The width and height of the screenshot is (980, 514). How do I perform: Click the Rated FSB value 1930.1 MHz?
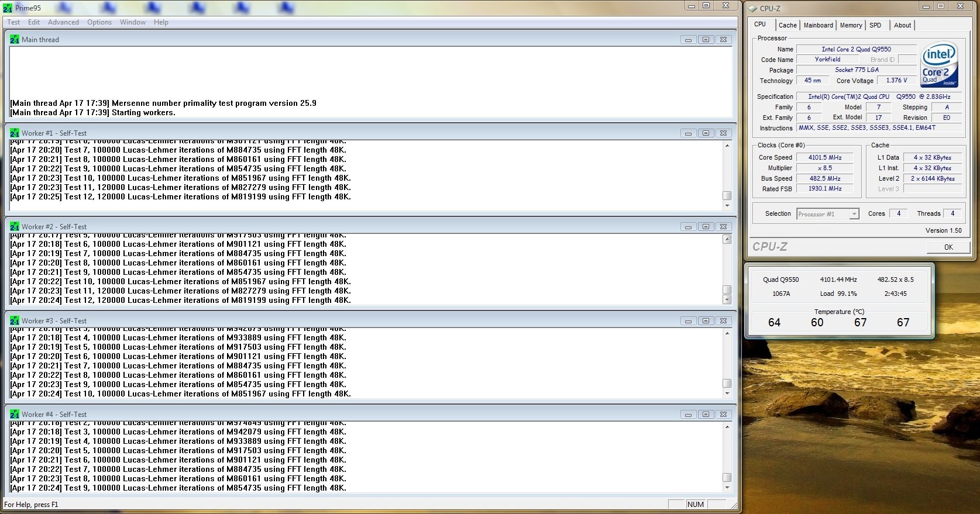[825, 189]
